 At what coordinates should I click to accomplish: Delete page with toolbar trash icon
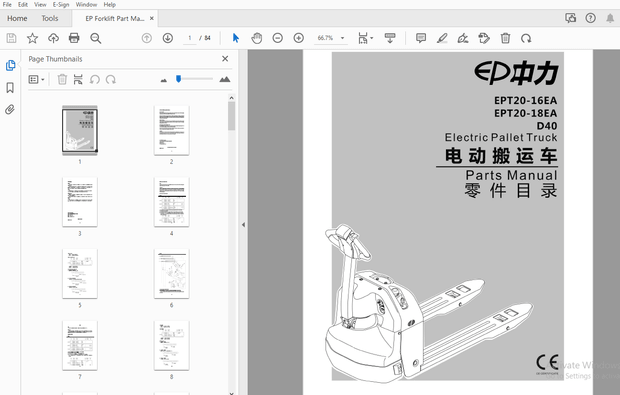pyautogui.click(x=505, y=38)
